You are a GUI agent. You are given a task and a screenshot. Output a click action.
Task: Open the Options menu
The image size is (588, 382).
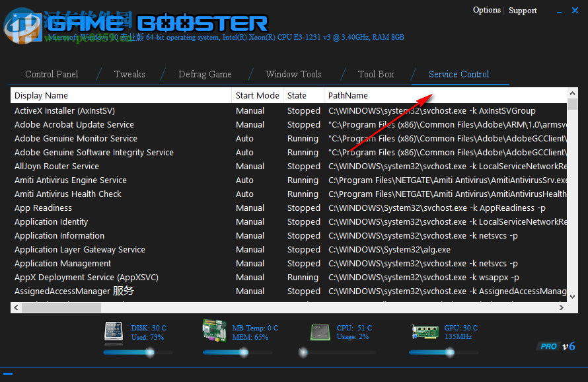[x=487, y=10]
